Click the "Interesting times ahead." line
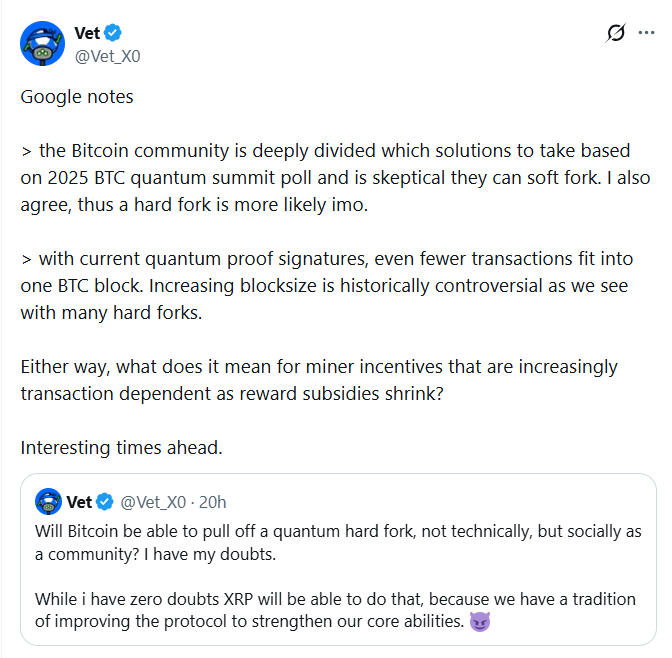 [121, 447]
